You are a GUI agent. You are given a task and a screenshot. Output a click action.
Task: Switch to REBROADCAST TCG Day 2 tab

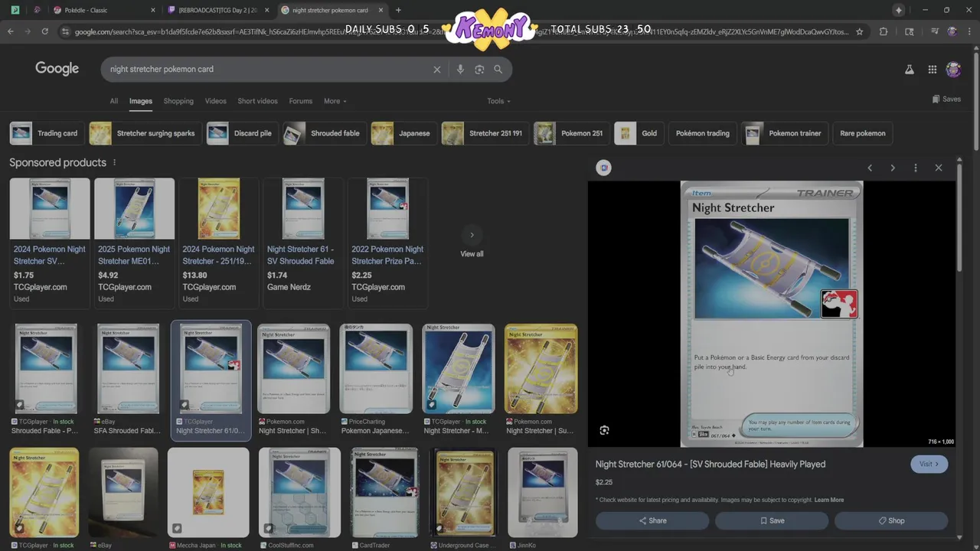pyautogui.click(x=217, y=10)
